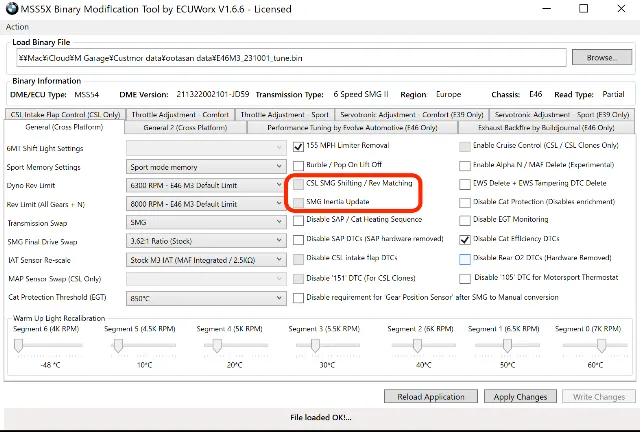This screenshot has width=640, height=432.
Task: Maximize the application window
Action: (x=583, y=9)
